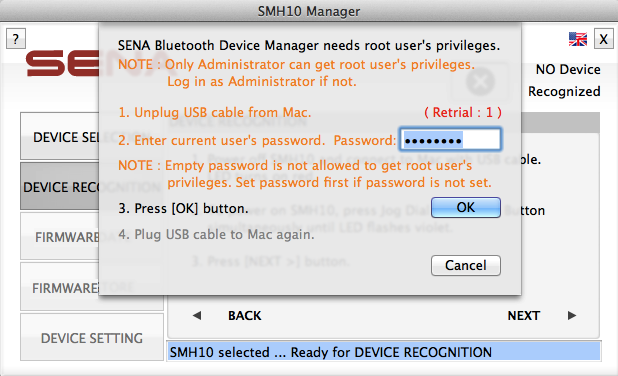
Task: Click the NO Device Recognized label
Action: (x=564, y=80)
